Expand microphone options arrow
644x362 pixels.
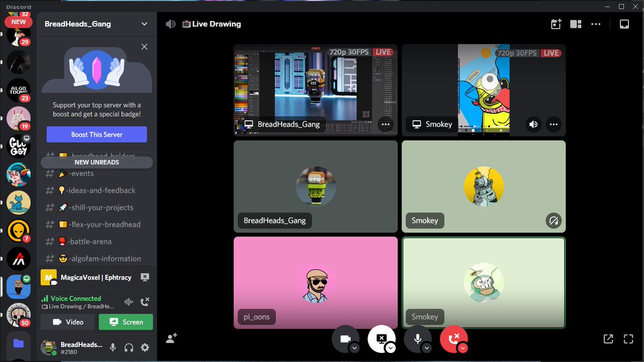pyautogui.click(x=427, y=348)
